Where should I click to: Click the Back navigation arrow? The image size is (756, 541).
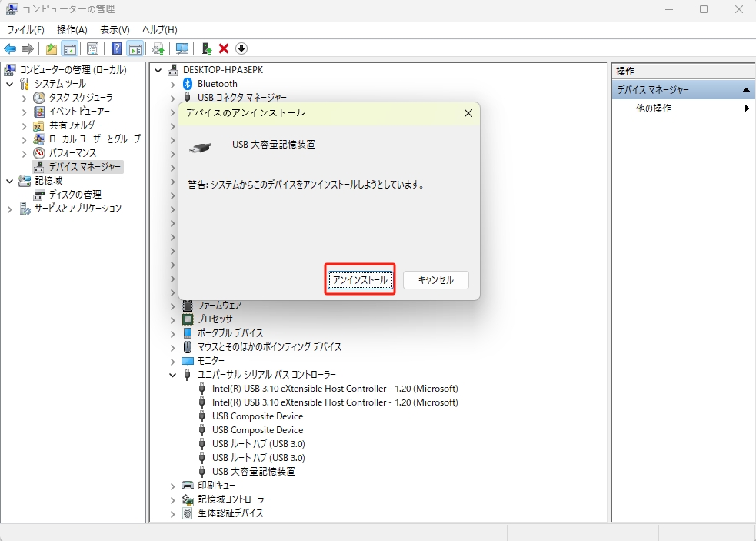pyautogui.click(x=10, y=48)
